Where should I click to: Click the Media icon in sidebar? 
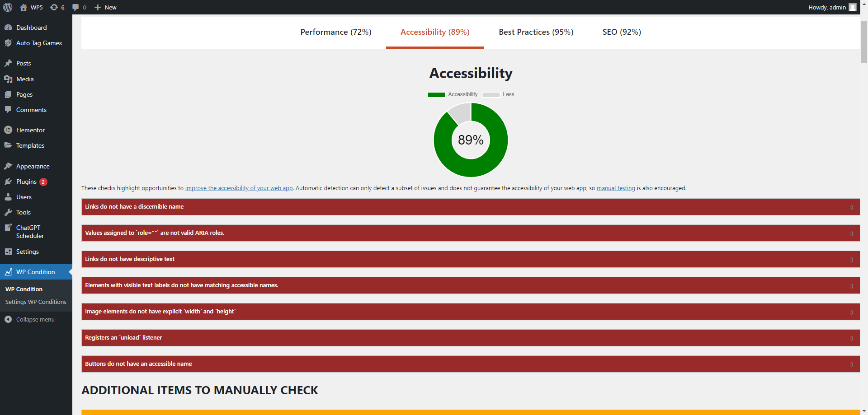8,79
